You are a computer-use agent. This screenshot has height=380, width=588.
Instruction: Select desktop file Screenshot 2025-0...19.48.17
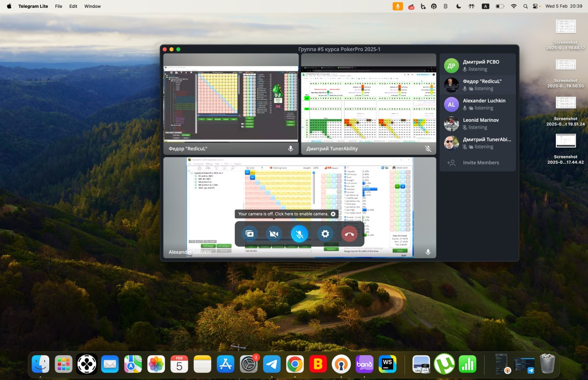565,35
